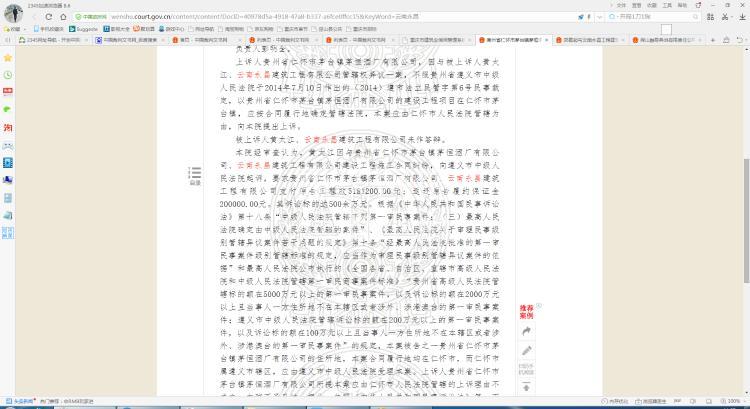Click the vertical scrollbar thumb
The height and width of the screenshot is (409, 750).
click(x=746, y=220)
